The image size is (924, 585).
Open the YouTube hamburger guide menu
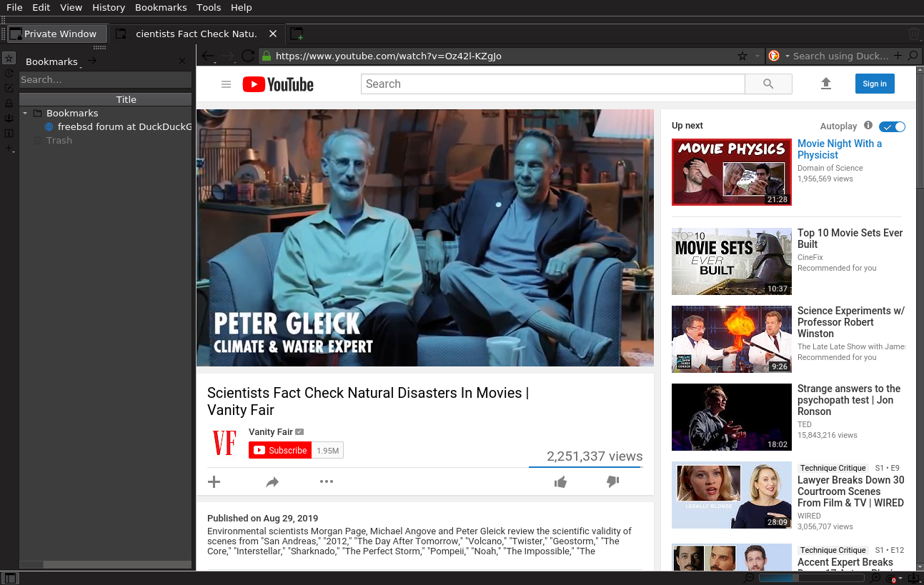[x=227, y=84]
